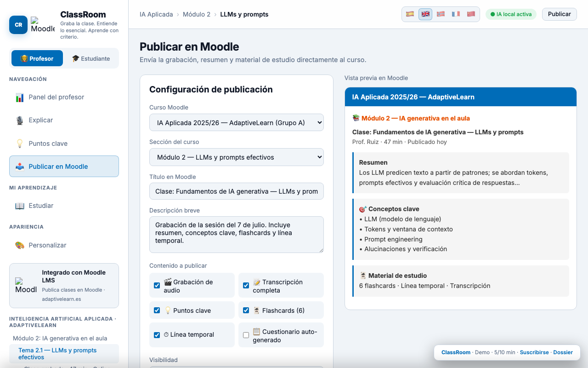This screenshot has width=588, height=368.
Task: Select the Spanish flag language icon
Action: [x=410, y=14]
